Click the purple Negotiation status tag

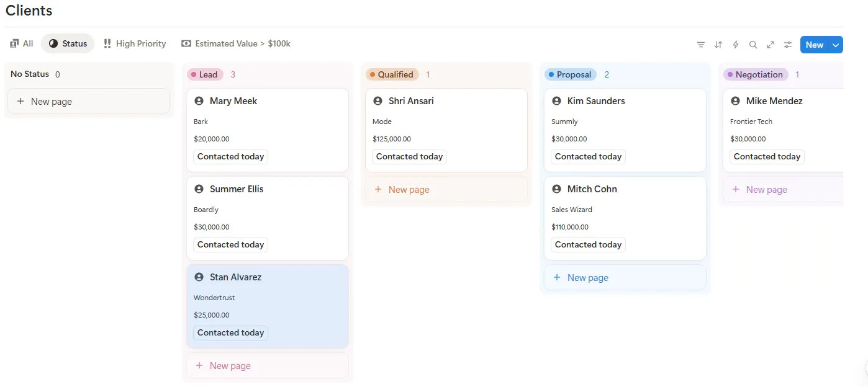pos(756,74)
